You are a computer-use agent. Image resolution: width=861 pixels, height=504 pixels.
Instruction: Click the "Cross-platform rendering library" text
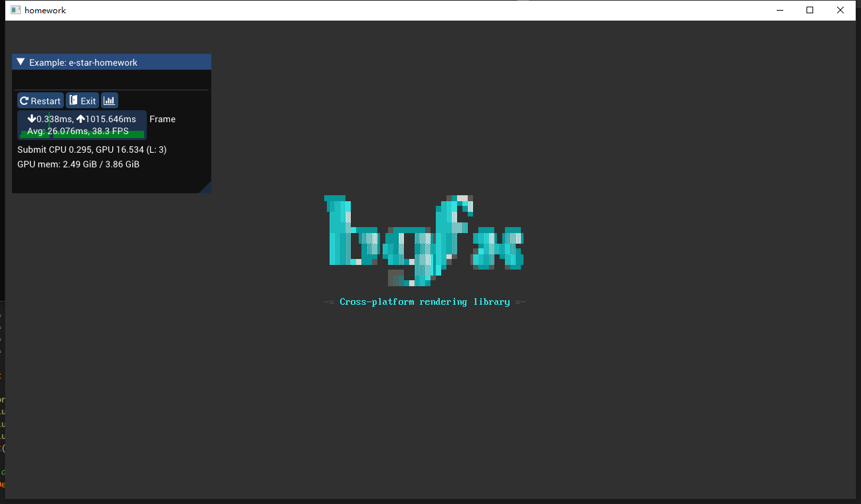tap(425, 302)
